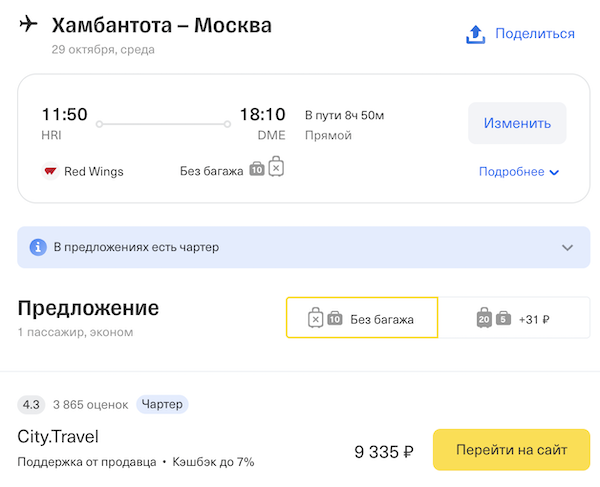The image size is (600, 487).
Task: Click the 9 335 ₽ price
Action: (384, 452)
